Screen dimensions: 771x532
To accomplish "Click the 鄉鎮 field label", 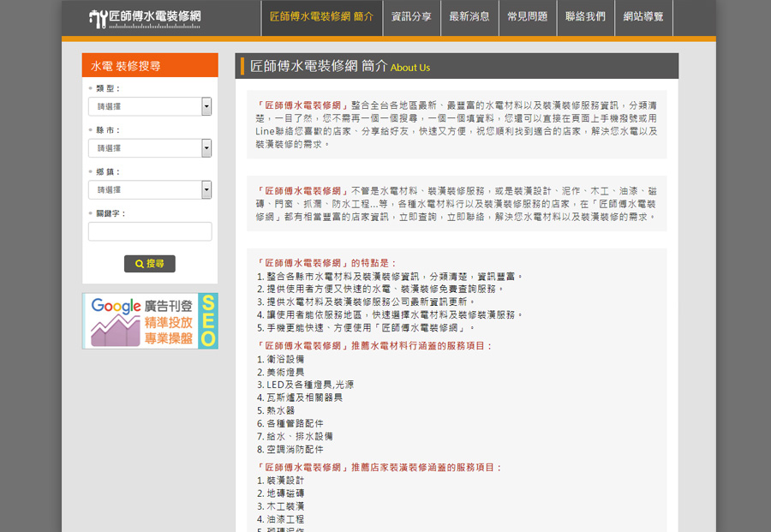I will [108, 172].
